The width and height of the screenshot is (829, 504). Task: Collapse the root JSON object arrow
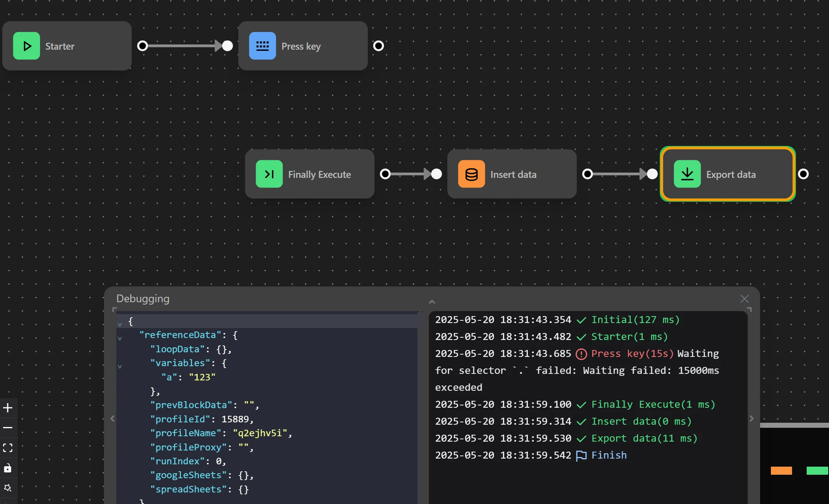click(x=120, y=324)
